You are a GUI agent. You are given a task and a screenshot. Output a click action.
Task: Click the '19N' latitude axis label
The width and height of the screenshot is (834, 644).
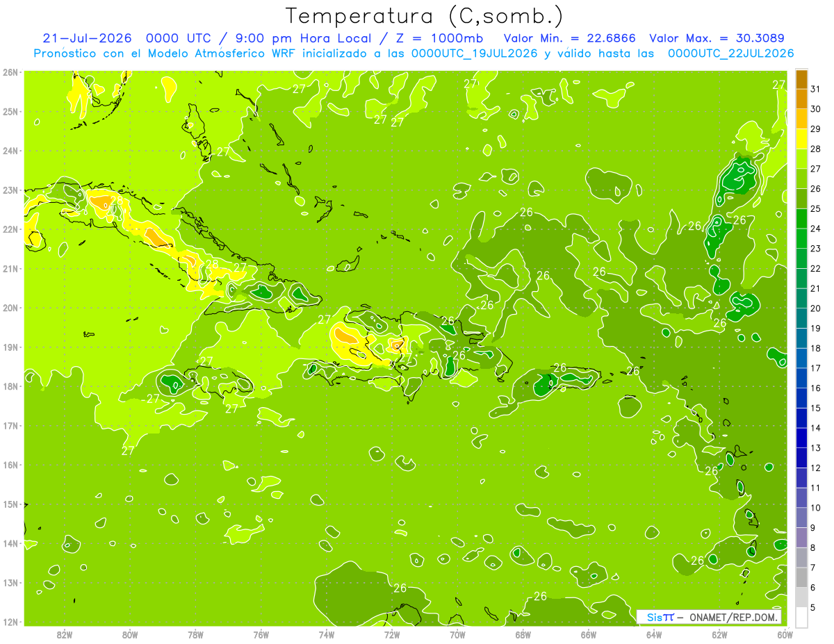click(10, 347)
